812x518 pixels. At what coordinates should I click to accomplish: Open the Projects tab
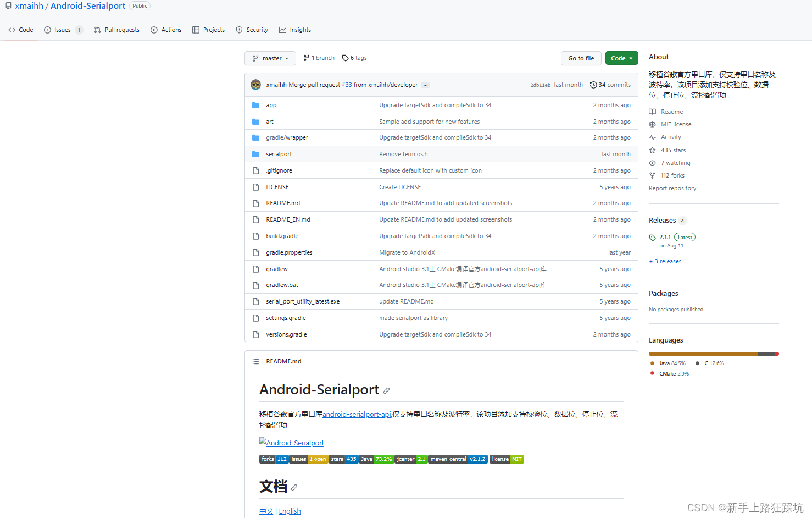(x=208, y=30)
